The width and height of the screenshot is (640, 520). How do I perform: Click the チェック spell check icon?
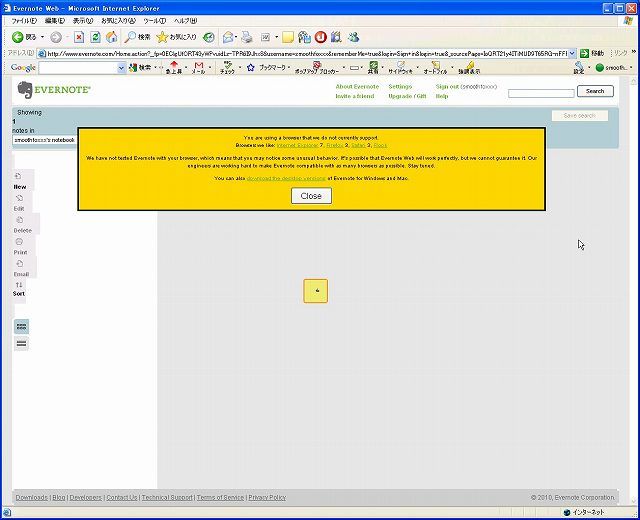coord(227,68)
